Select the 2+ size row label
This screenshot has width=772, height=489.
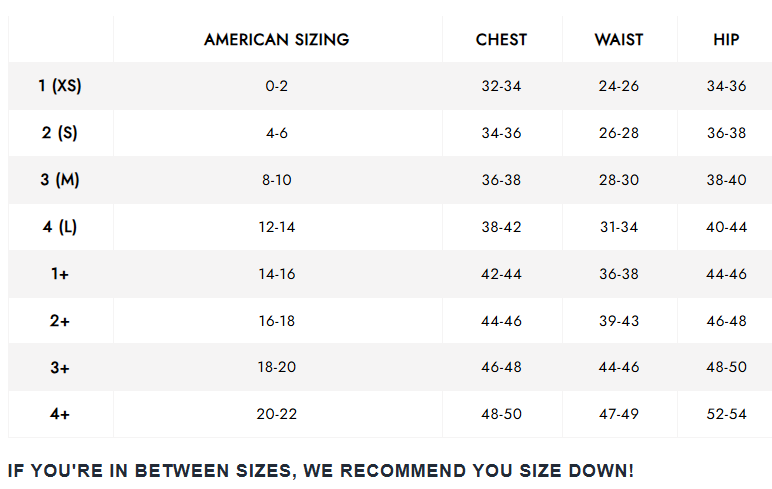(x=60, y=321)
